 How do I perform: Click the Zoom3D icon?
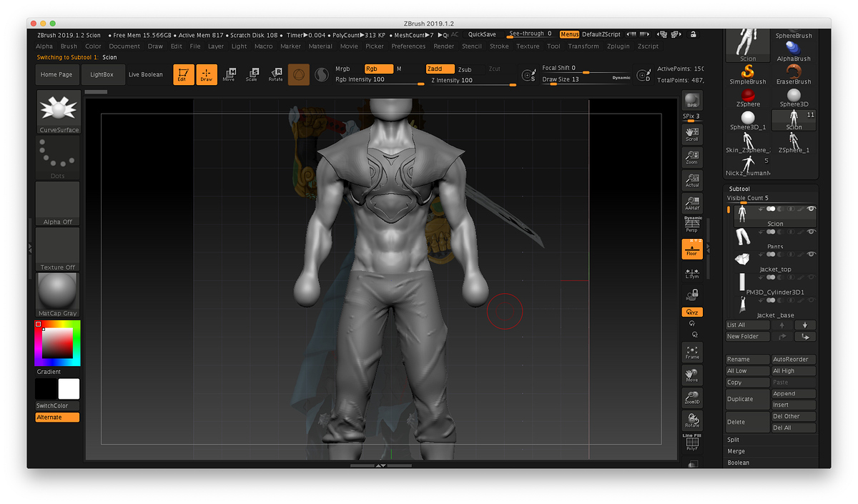coord(692,397)
